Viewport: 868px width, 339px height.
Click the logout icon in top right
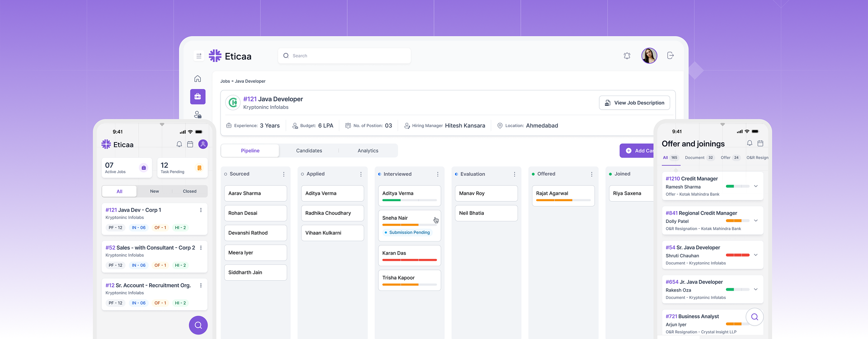tap(670, 56)
